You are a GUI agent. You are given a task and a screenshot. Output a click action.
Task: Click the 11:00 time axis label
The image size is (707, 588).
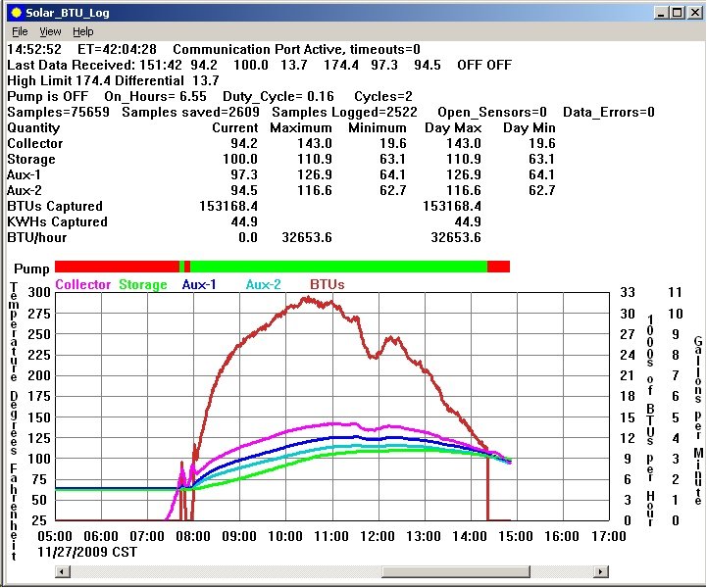[331, 536]
